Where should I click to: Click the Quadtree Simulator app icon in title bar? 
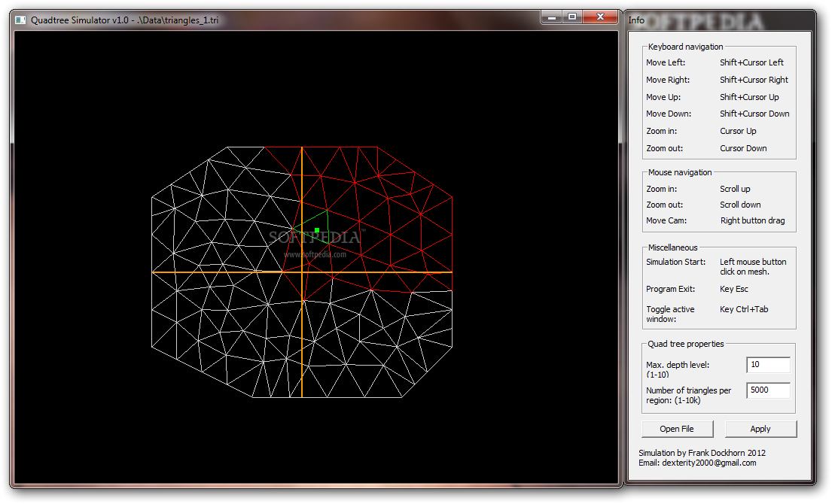20,20
